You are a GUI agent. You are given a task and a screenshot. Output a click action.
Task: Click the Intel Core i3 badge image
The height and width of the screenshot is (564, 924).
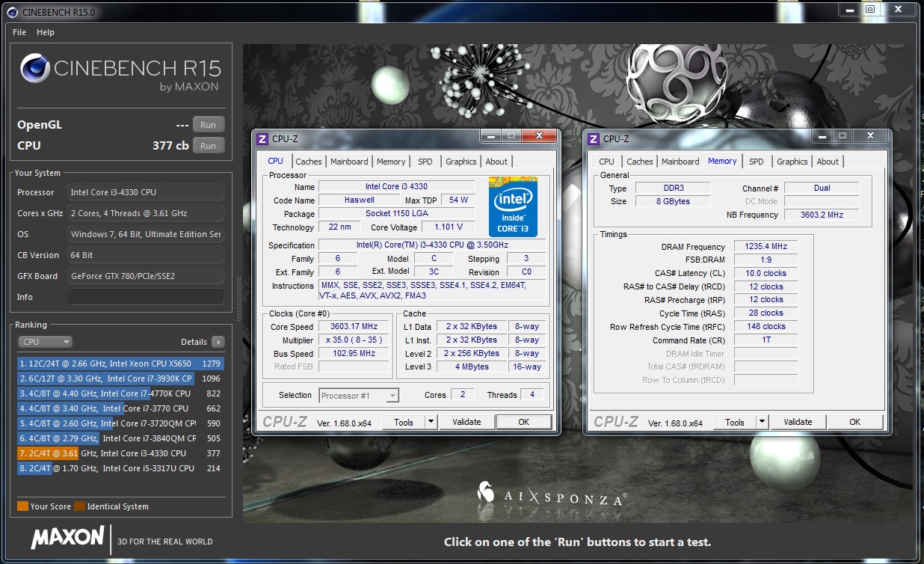[x=513, y=207]
